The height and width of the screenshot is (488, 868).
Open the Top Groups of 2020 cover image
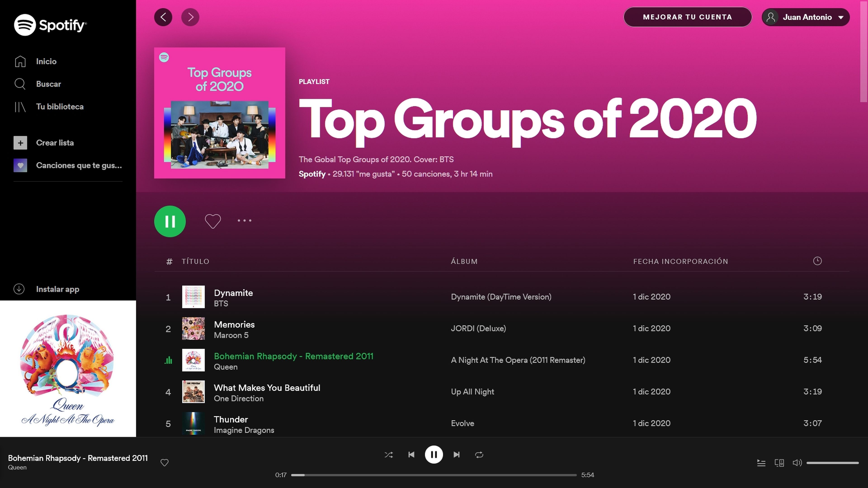(x=220, y=113)
